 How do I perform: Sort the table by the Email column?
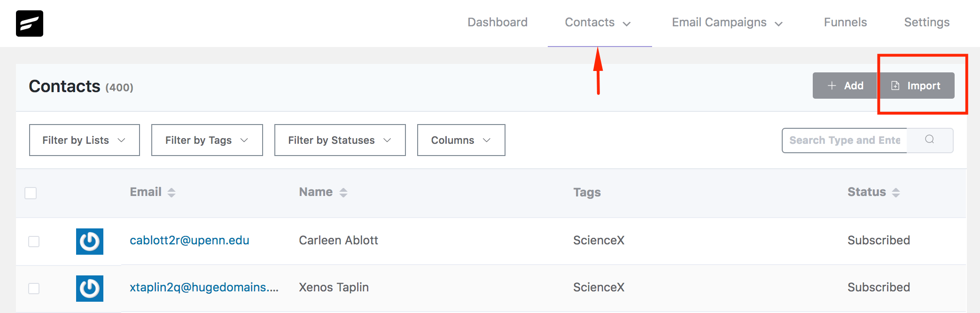[x=171, y=192]
